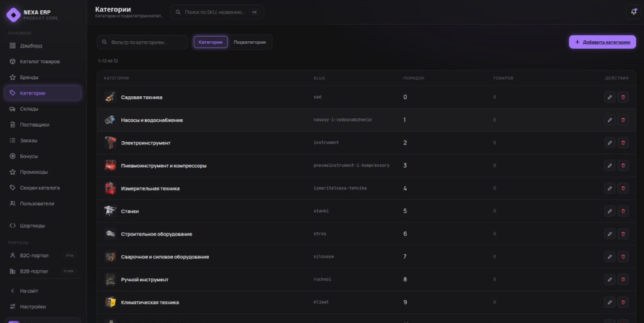Edit the Пневмоинструмент и компрессоры category
This screenshot has width=644, height=323.
(609, 165)
